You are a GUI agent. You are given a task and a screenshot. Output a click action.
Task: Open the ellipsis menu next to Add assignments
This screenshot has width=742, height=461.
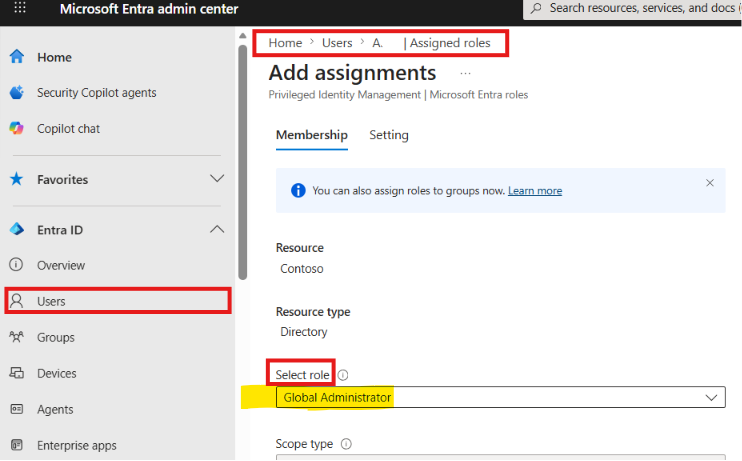(466, 74)
